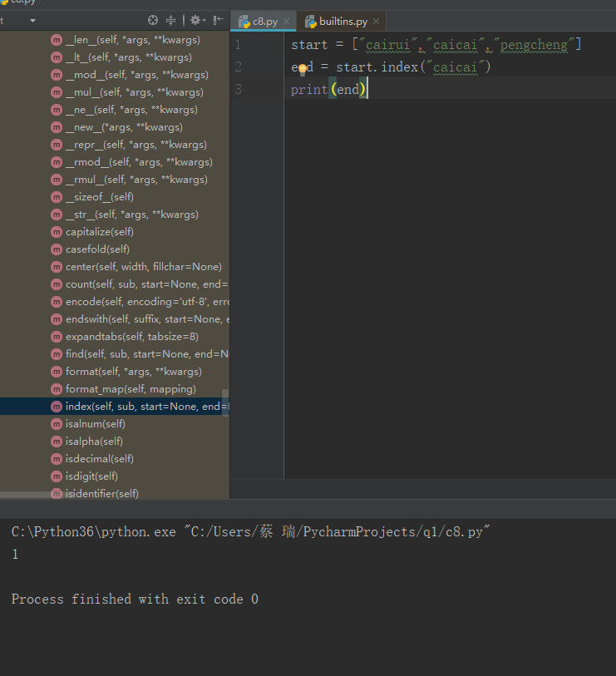Screen dimensions: 616x676
Task: Switch to the builtins.py editor tab
Action: [x=342, y=21]
